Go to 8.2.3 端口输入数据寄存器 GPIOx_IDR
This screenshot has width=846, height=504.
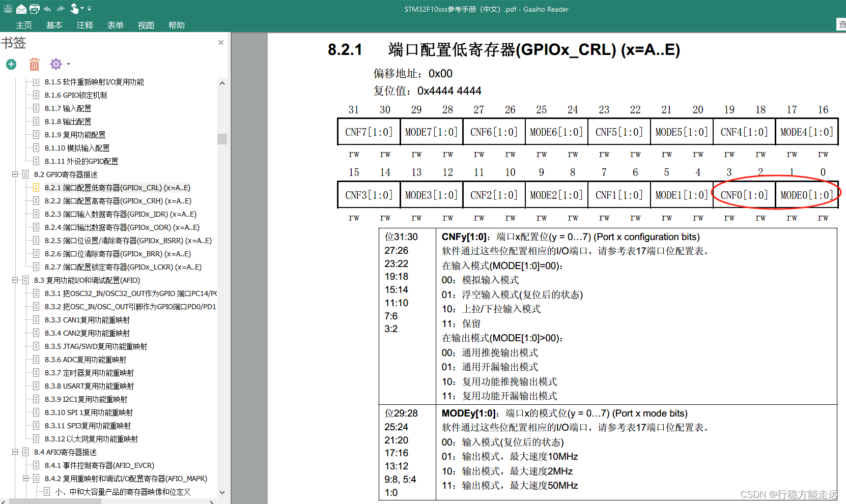coord(121,214)
